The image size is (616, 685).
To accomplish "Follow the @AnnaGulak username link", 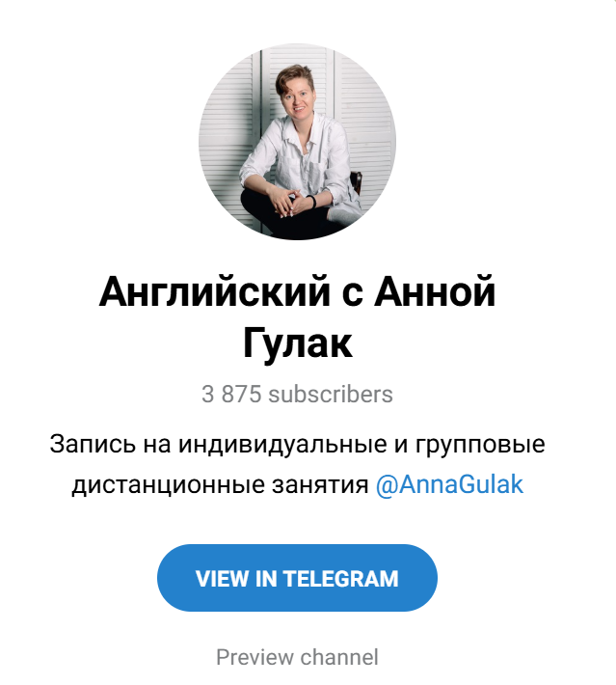I will [449, 484].
